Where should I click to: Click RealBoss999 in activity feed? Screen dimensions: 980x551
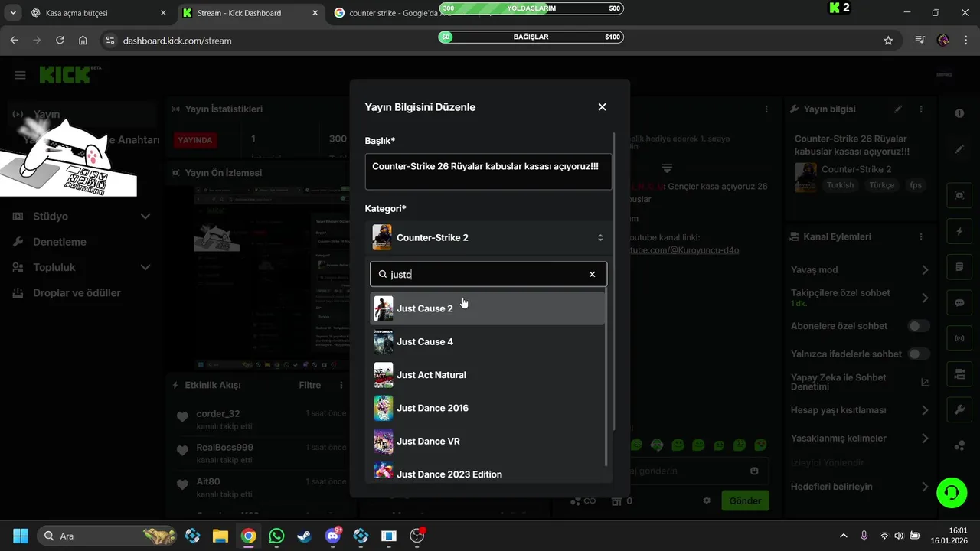click(x=224, y=448)
